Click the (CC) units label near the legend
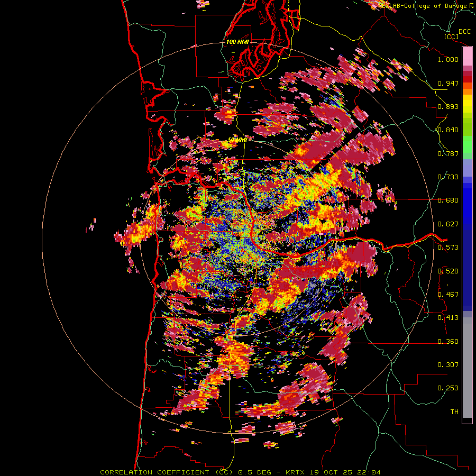 tap(451, 36)
